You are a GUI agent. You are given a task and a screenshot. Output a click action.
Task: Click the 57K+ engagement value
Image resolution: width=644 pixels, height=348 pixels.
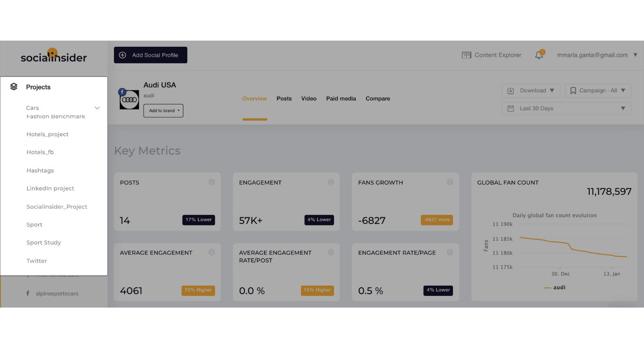[251, 221]
